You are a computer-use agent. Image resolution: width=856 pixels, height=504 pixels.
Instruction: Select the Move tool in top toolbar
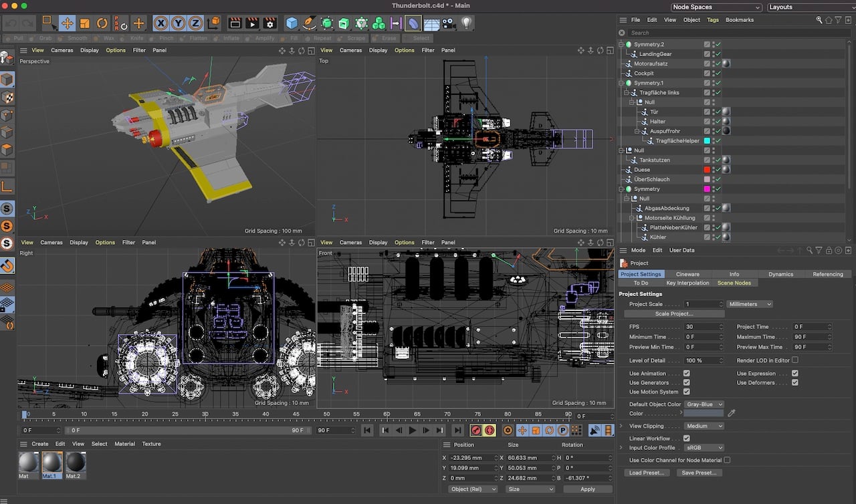[68, 23]
